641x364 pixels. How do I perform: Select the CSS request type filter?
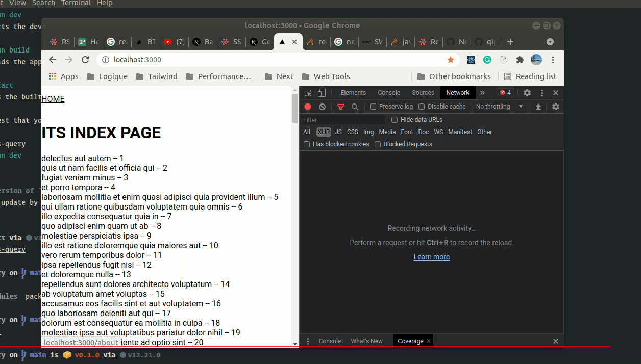point(353,132)
